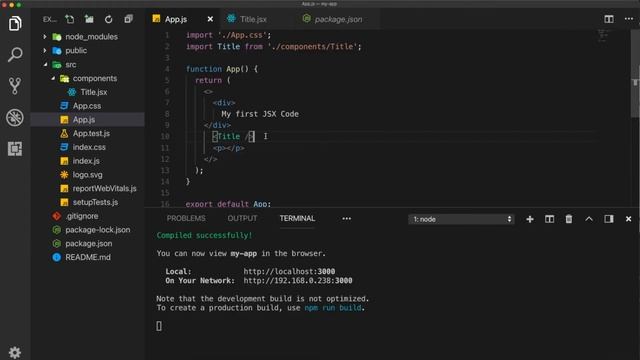Open logo.svg from the file tree
640x360 pixels.
87,175
